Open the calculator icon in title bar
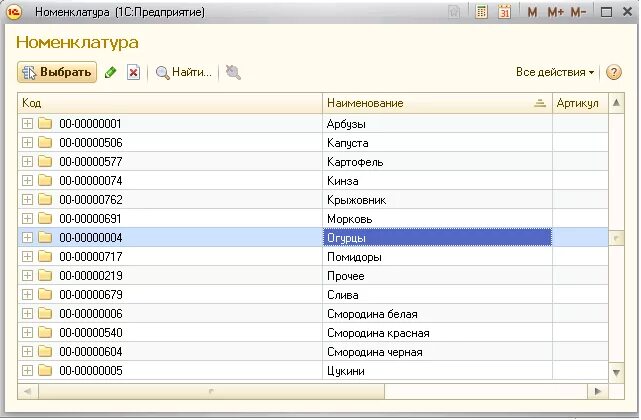The image size is (641, 420). pos(482,12)
